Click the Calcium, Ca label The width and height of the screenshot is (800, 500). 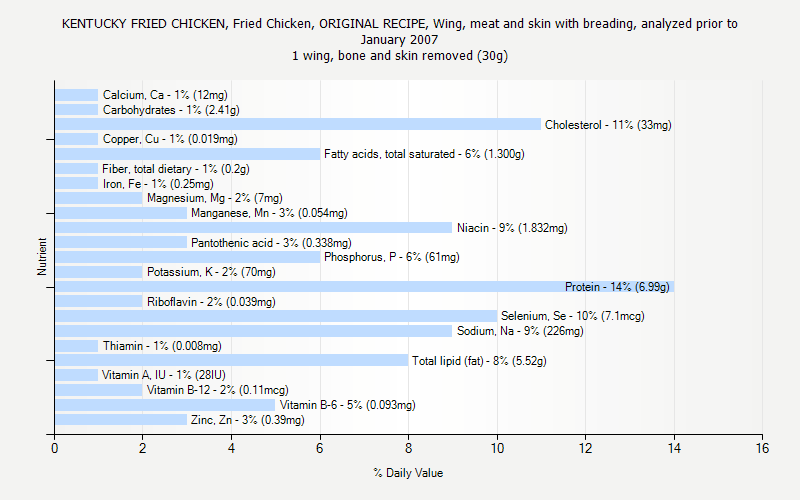pos(164,95)
